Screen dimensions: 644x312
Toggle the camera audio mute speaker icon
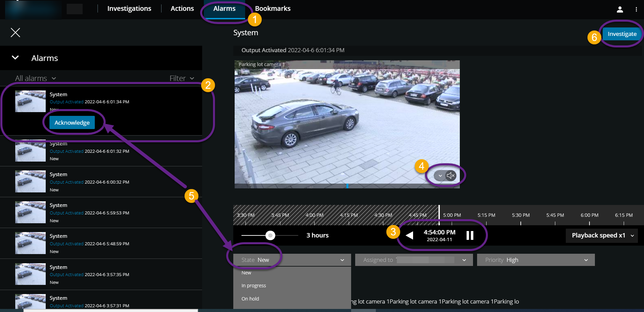pyautogui.click(x=451, y=175)
